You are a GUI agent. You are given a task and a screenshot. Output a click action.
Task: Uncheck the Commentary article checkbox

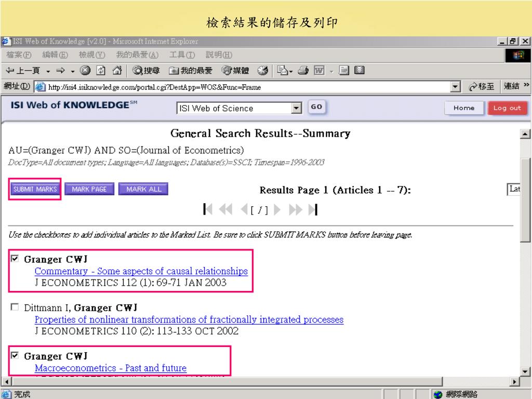tap(15, 259)
